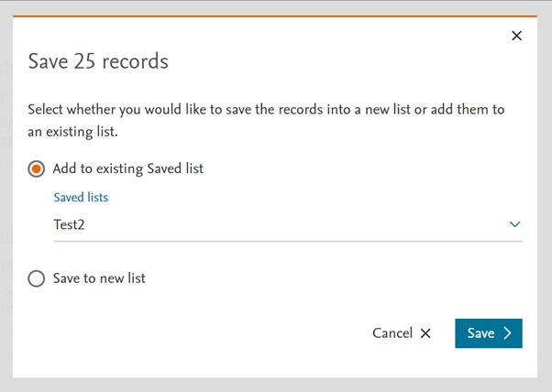Click the 'Save to new list' label text
Viewport: 552px width, 392px height.
99,278
